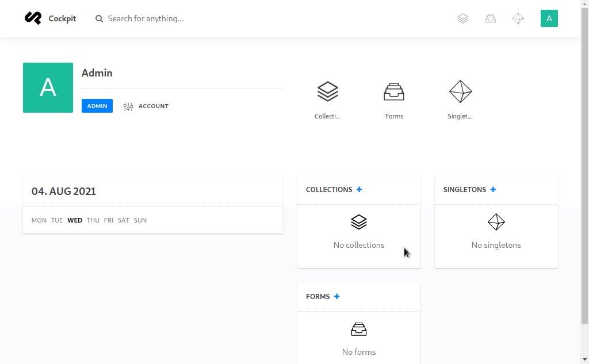Open the ACCOUNT settings link

(146, 106)
